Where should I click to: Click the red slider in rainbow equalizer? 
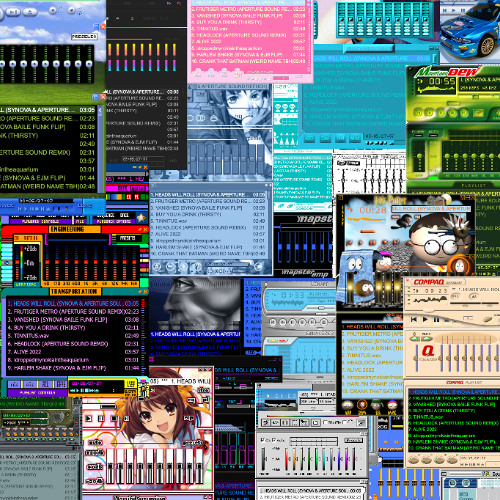tap(287, 458)
